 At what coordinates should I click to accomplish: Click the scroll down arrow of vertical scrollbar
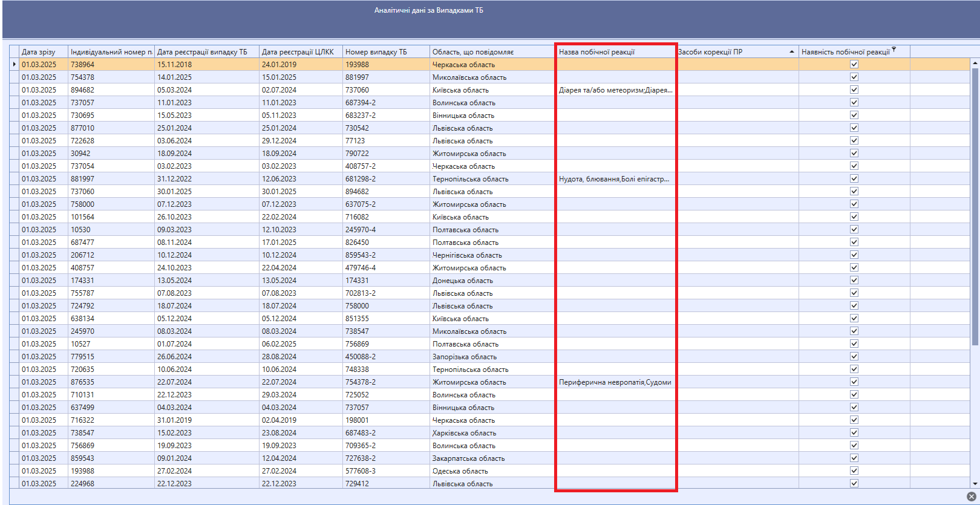coord(975,484)
